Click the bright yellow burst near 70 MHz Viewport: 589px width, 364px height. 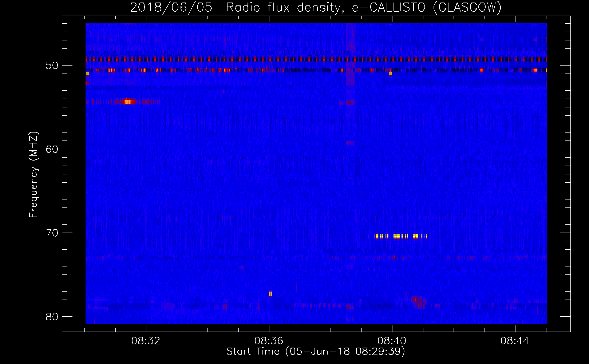click(398, 236)
